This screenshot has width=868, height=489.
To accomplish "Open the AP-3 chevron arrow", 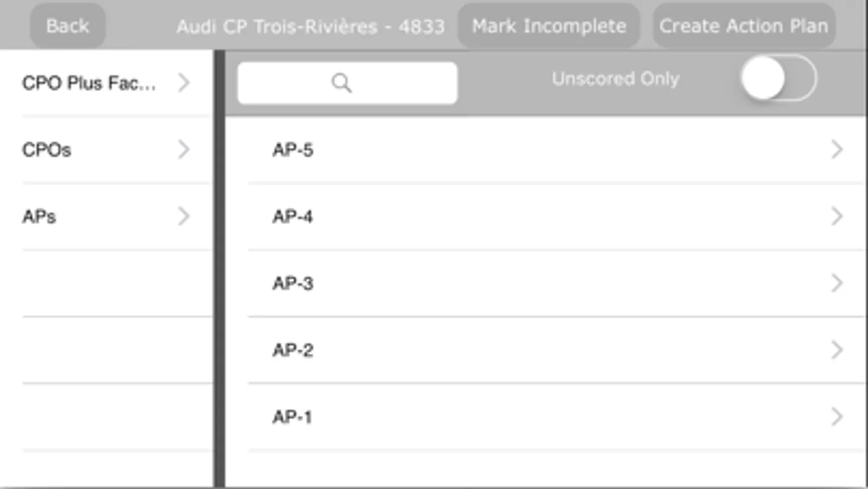I will [837, 283].
